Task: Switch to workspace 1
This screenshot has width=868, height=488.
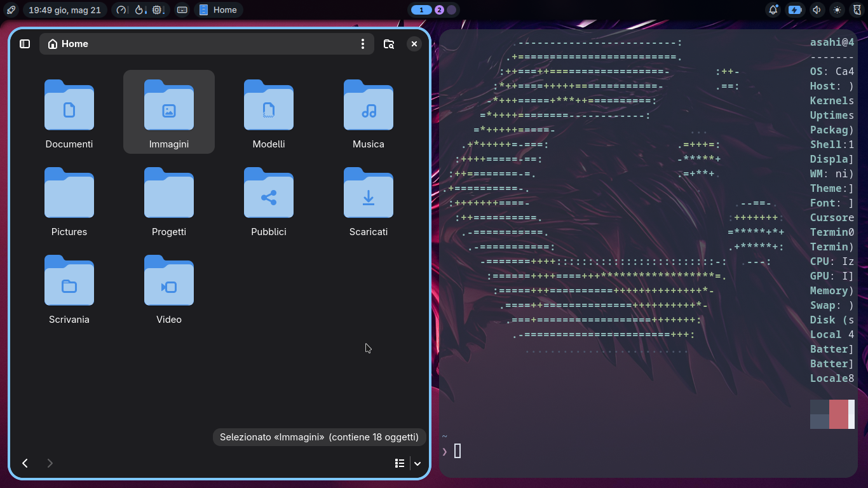Action: (421, 10)
